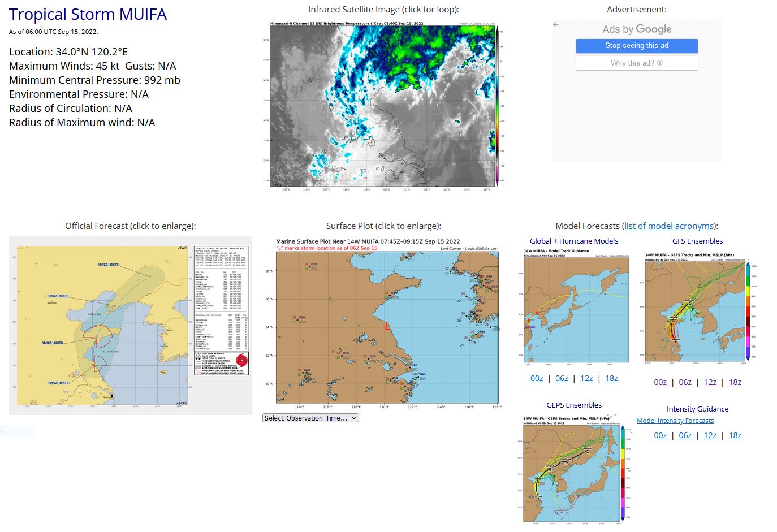Select 06z under GFS Ensembles
Viewport: 777px width, 532px height.
685,383
